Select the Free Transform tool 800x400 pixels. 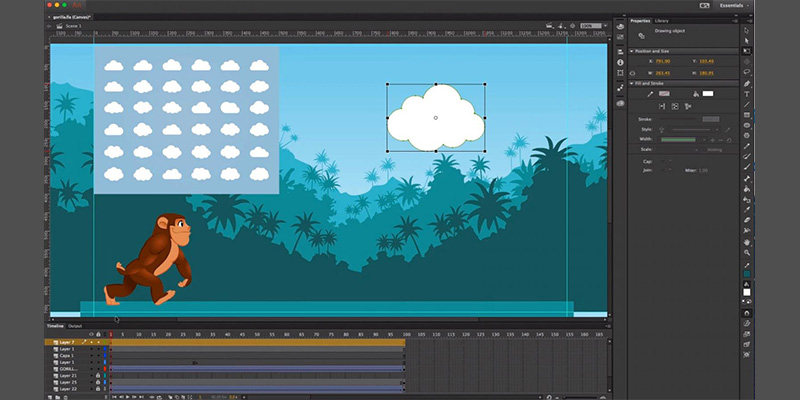pyautogui.click(x=746, y=51)
